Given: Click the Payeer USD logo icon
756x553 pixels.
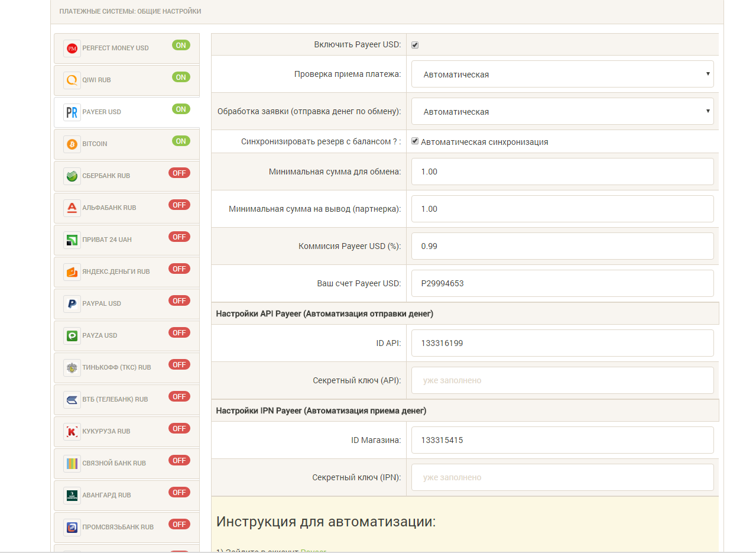Looking at the screenshot, I should coord(72,112).
